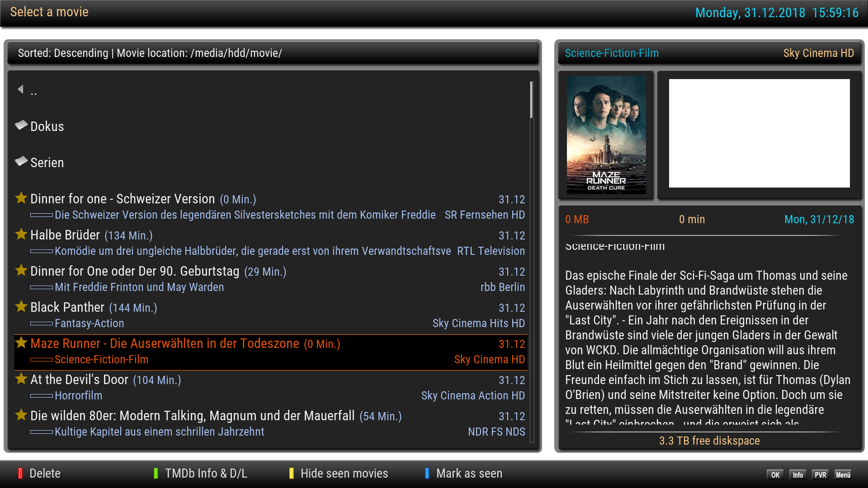Toggle Hide seen movies yellow button
The width and height of the screenshot is (868, 488).
pyautogui.click(x=292, y=473)
